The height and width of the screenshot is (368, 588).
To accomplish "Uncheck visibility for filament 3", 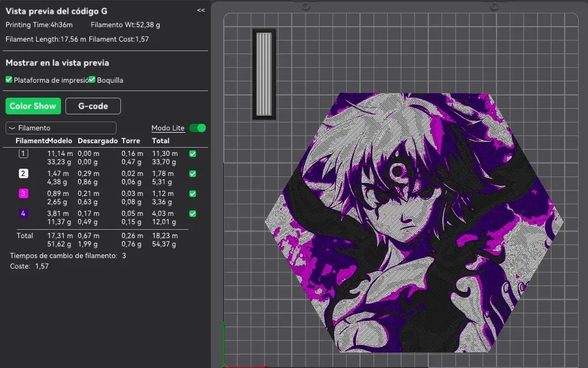I will [192, 194].
